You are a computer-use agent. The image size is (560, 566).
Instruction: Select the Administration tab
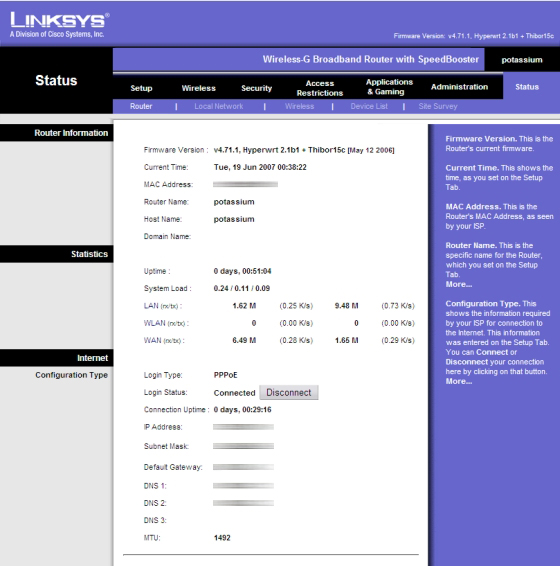coord(459,87)
